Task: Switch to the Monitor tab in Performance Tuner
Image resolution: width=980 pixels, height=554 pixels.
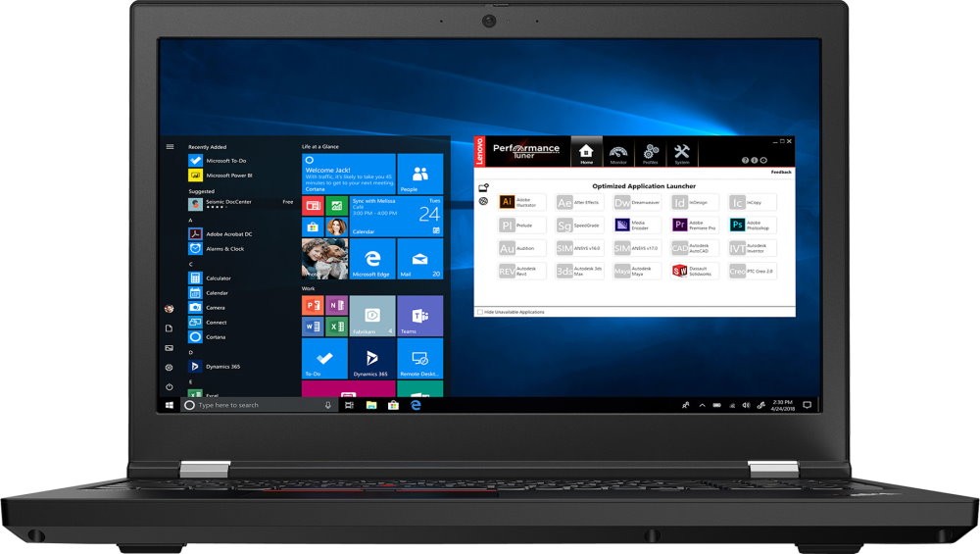Action: [617, 153]
